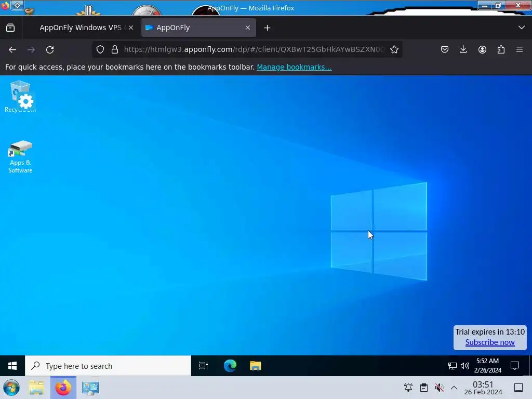532x399 pixels.
Task: Click the host show desktop button
Action: point(518,388)
